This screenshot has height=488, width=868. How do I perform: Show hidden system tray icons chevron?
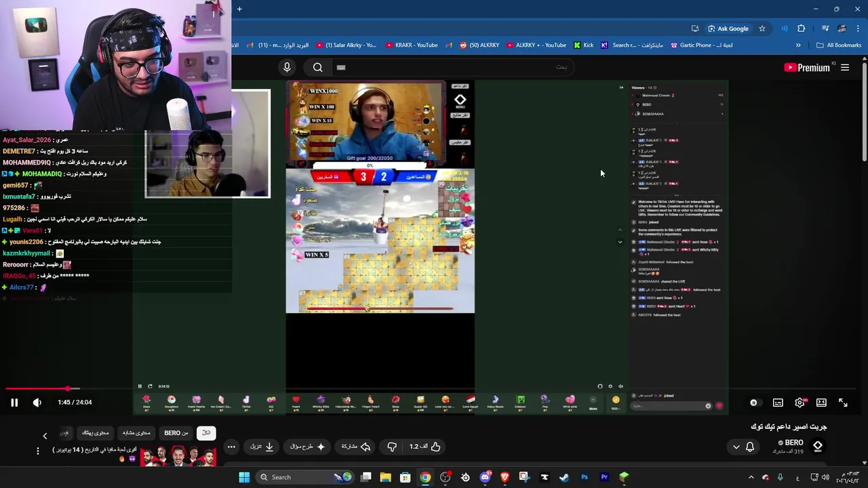pyautogui.click(x=751, y=477)
